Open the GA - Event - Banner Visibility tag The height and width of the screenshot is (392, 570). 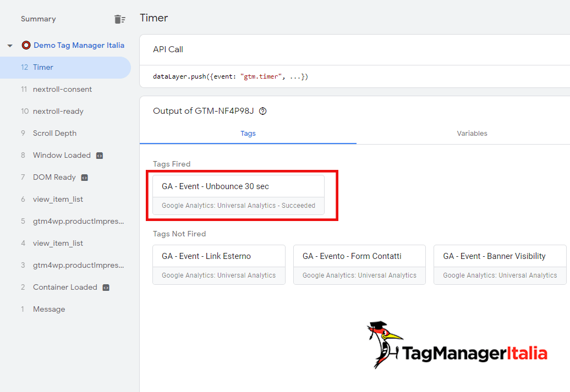click(x=500, y=264)
